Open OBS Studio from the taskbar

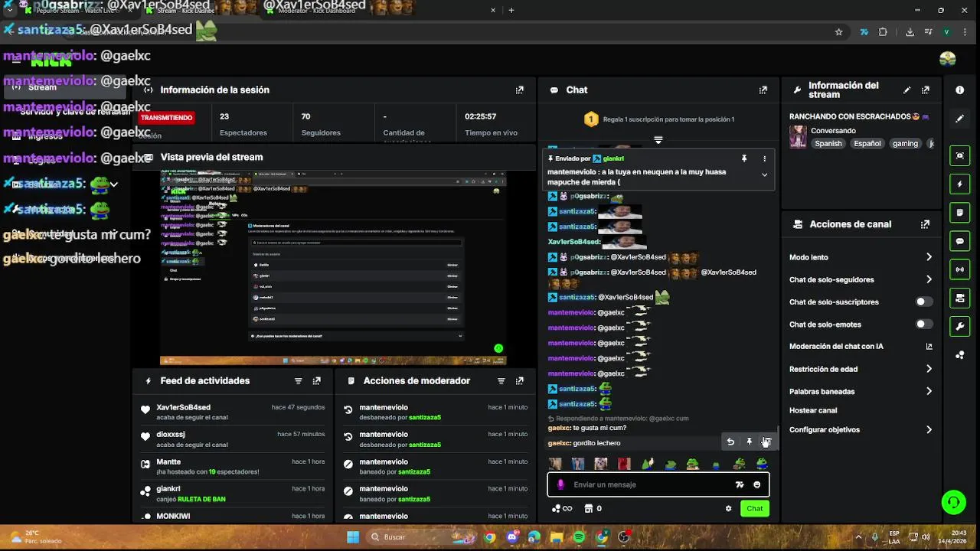click(623, 537)
